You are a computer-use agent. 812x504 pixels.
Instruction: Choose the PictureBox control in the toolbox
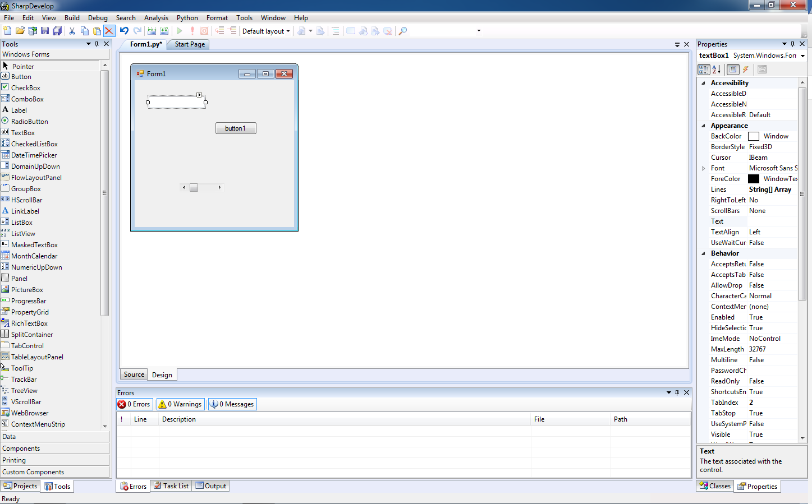point(27,289)
